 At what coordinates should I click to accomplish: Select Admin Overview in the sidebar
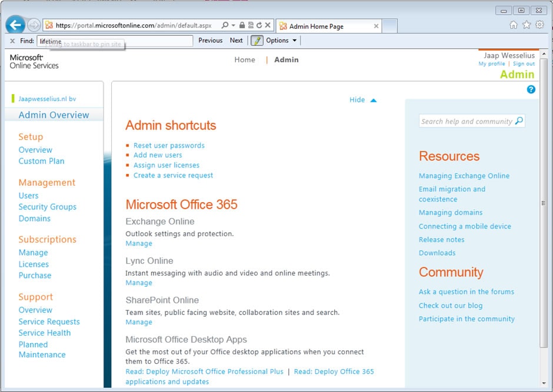(54, 115)
